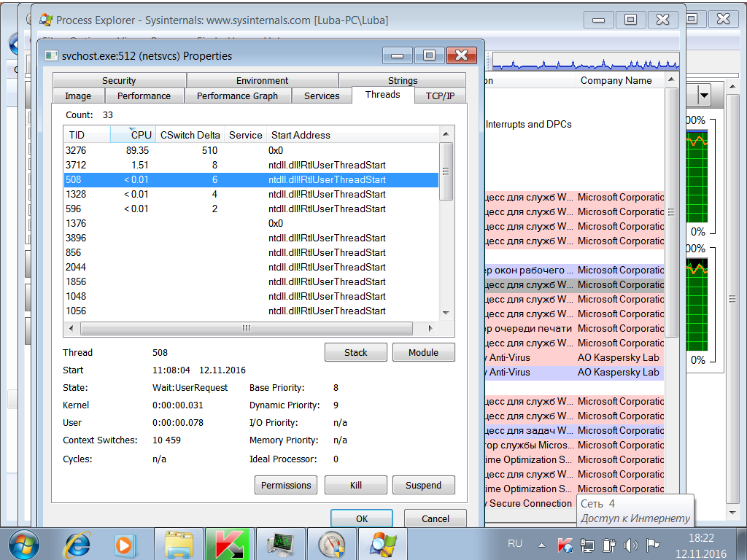Click the system clock 18:22
This screenshot has width=747, height=560.
click(701, 537)
